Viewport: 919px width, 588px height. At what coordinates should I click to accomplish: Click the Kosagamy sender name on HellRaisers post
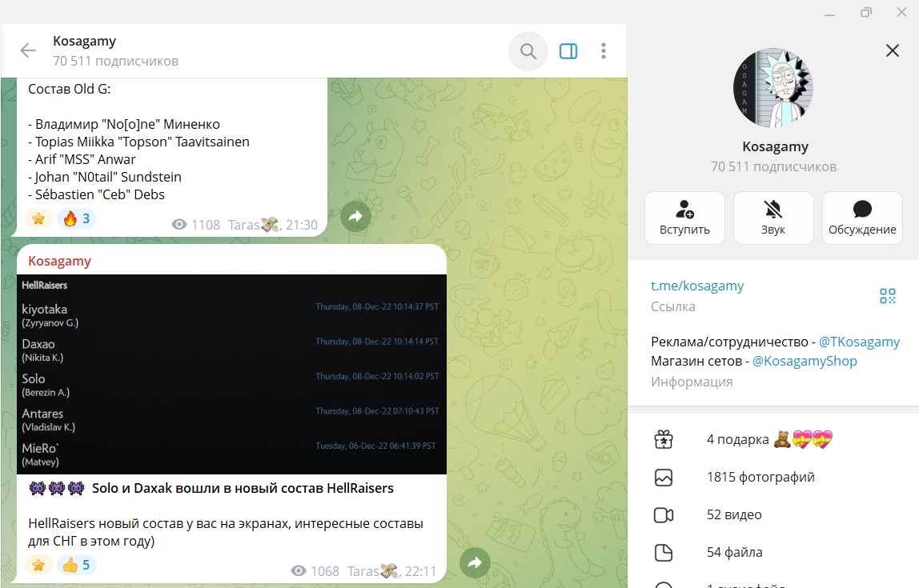[x=60, y=262]
